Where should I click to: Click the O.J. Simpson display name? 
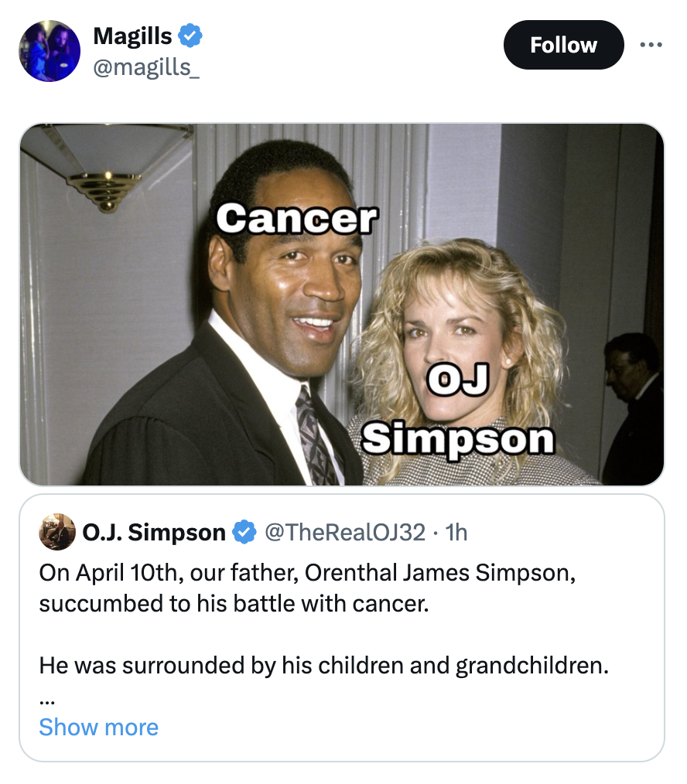click(x=154, y=532)
